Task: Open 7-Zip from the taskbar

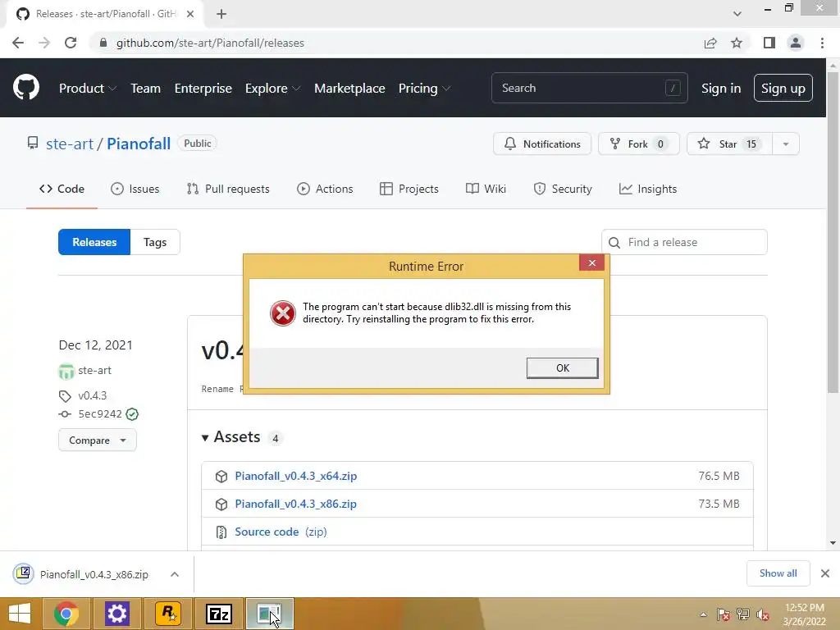Action: pyautogui.click(x=218, y=614)
